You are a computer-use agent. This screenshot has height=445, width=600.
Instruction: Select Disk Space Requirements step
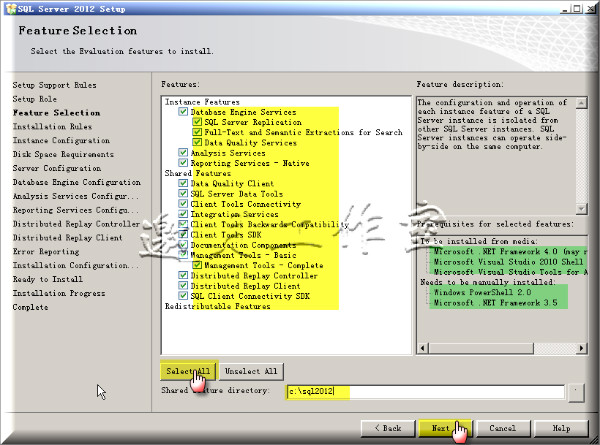[x=63, y=154]
